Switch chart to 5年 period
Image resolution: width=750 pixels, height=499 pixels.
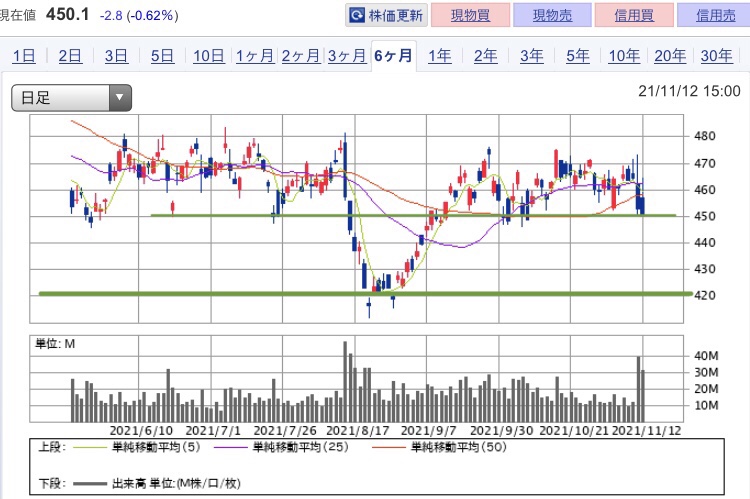[578, 56]
